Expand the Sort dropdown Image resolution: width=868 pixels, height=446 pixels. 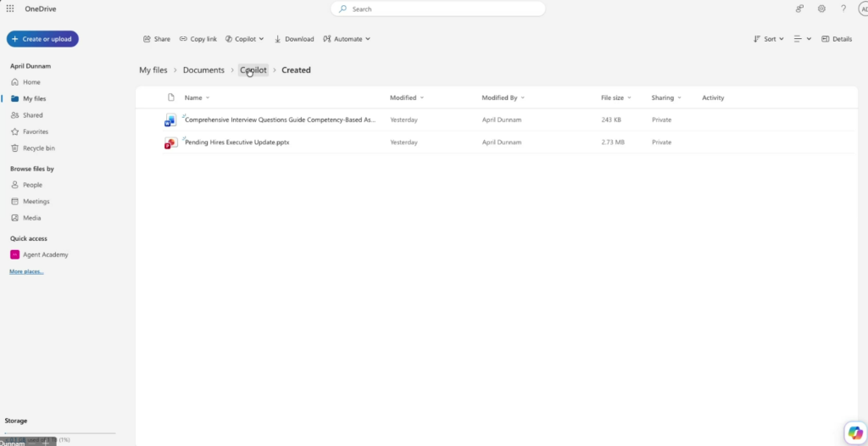768,39
